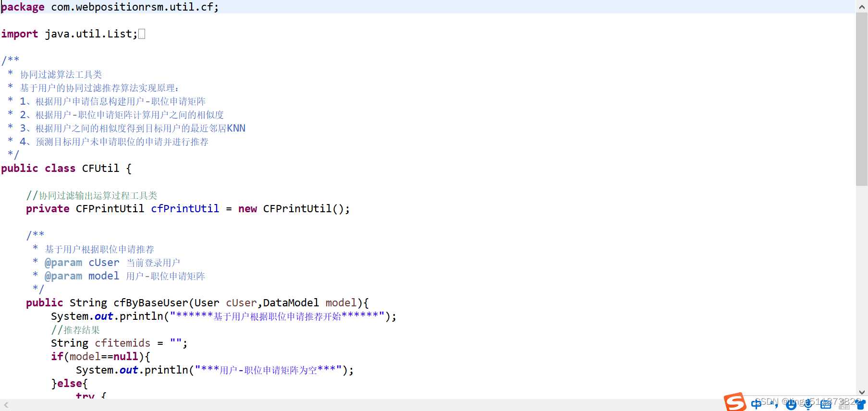868x411 pixels.
Task: Open the Sogou emoji face icon
Action: click(x=791, y=404)
